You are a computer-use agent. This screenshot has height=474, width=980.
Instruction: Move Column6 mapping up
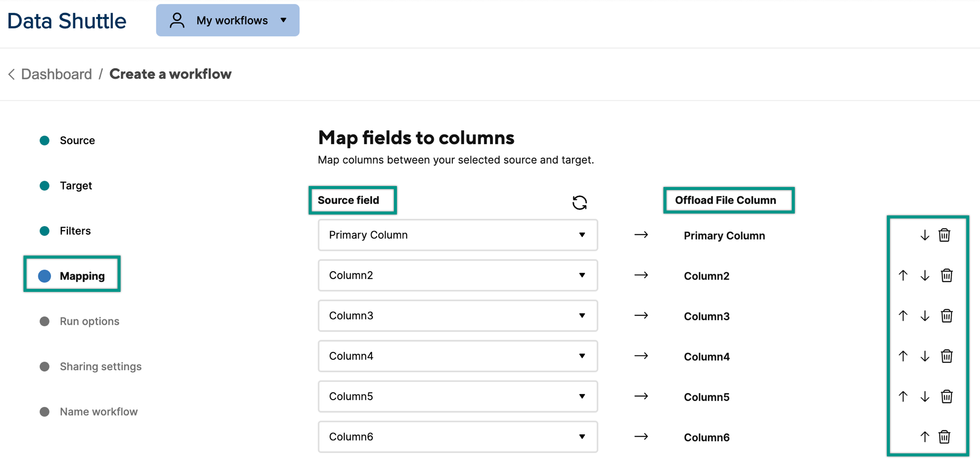925,436
